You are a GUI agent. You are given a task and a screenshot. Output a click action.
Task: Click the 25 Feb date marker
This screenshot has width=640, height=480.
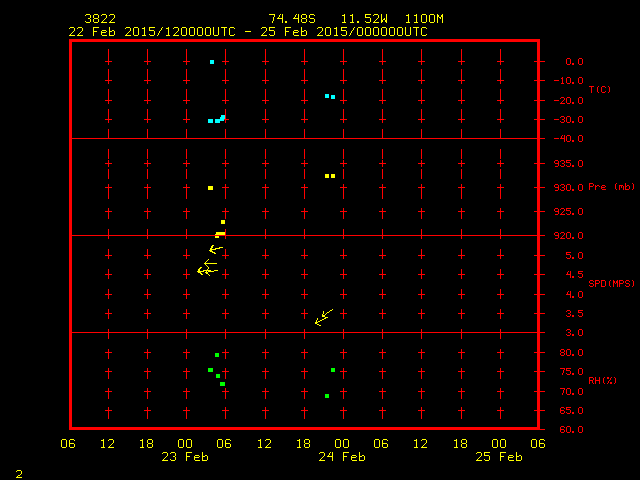[x=499, y=457]
